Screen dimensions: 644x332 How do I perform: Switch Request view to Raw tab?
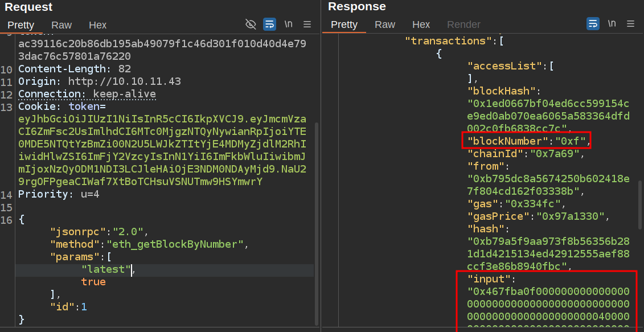point(61,25)
